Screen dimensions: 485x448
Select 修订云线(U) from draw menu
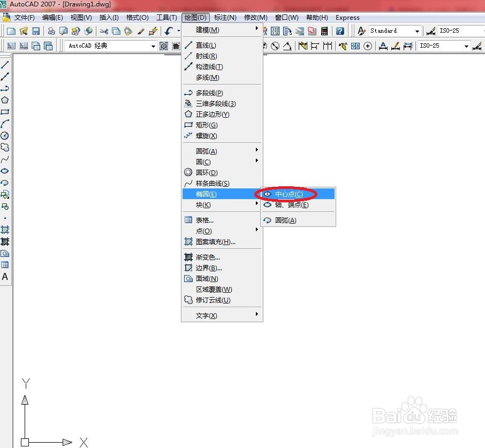(222, 300)
